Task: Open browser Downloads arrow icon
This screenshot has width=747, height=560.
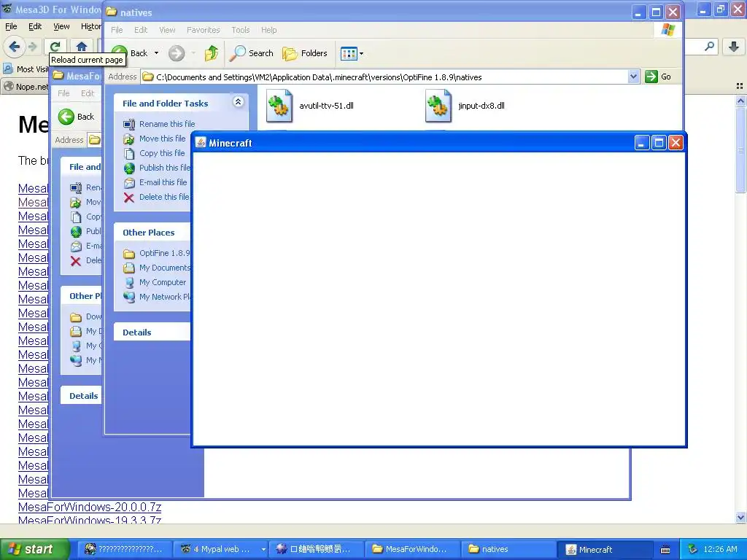Action: [x=734, y=47]
